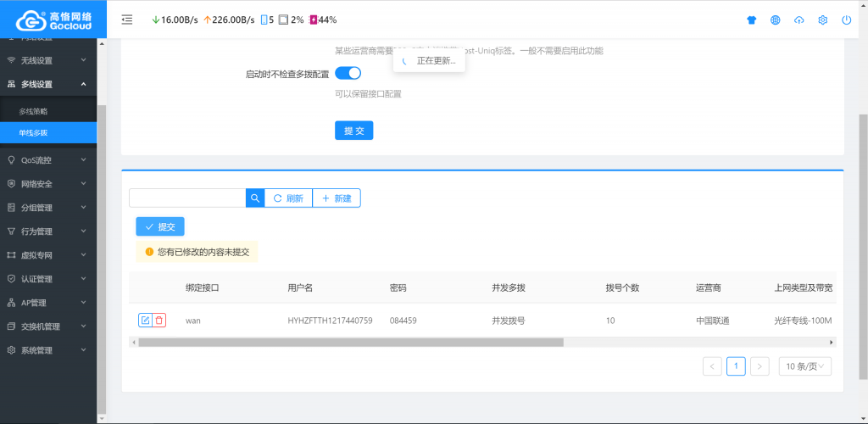Collapse the 多线设置 menu
The height and width of the screenshot is (424, 868).
(48, 84)
